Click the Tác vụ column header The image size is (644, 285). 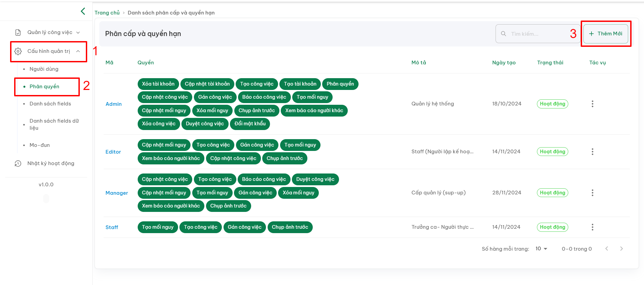point(598,63)
